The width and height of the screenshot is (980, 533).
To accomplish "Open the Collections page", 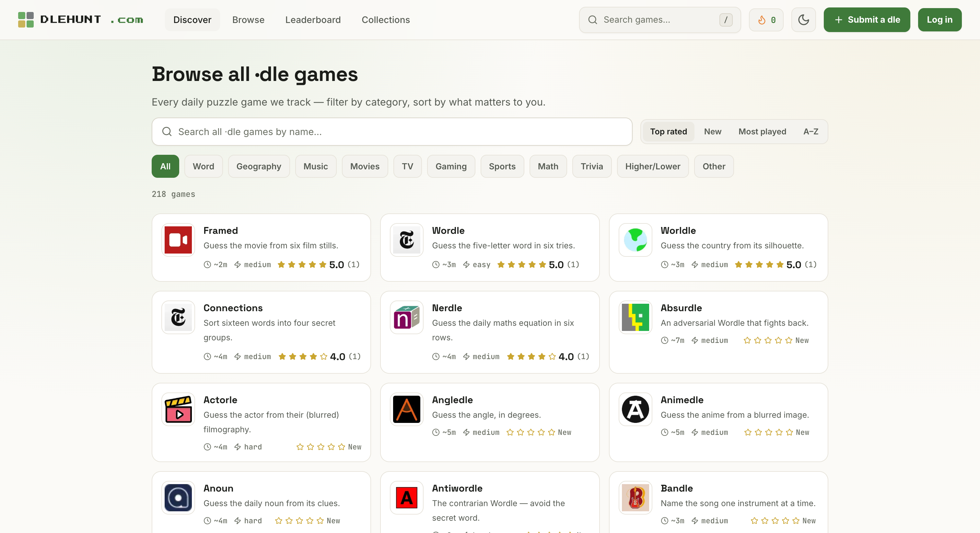I will point(385,20).
